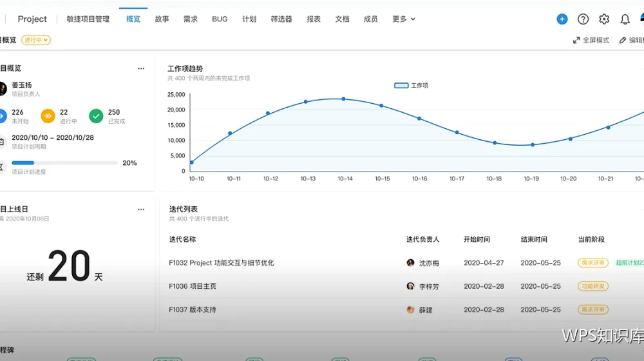
Task: Open the 筛选器 tab
Action: (281, 19)
